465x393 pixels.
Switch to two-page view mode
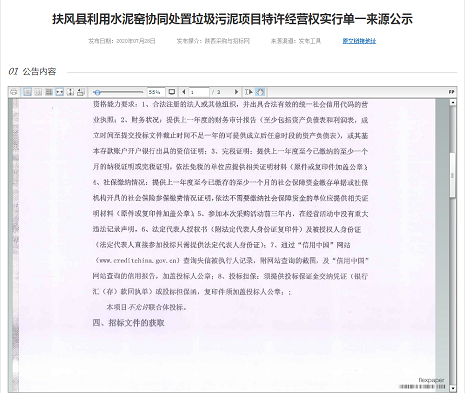[x=38, y=92]
